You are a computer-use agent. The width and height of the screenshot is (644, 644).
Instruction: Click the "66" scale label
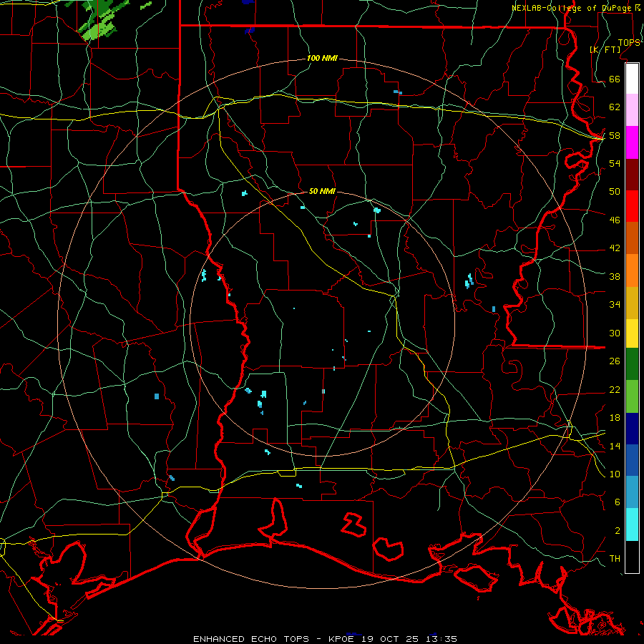[x=615, y=79]
